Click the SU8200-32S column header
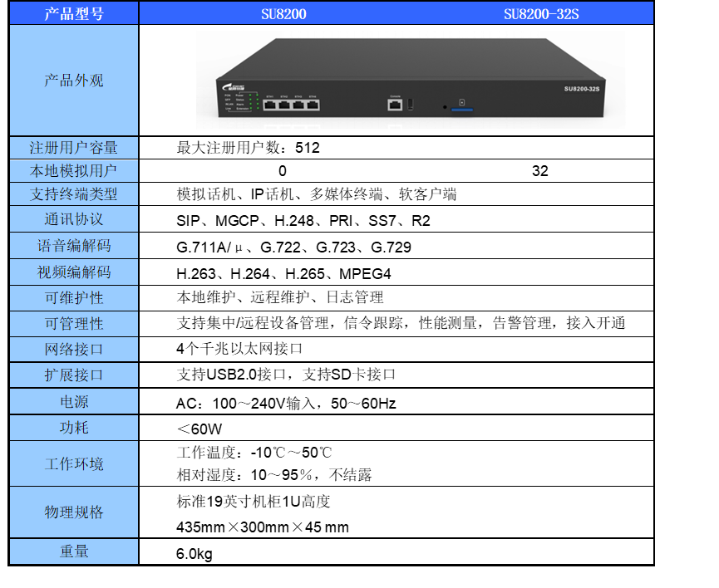 coord(541,14)
